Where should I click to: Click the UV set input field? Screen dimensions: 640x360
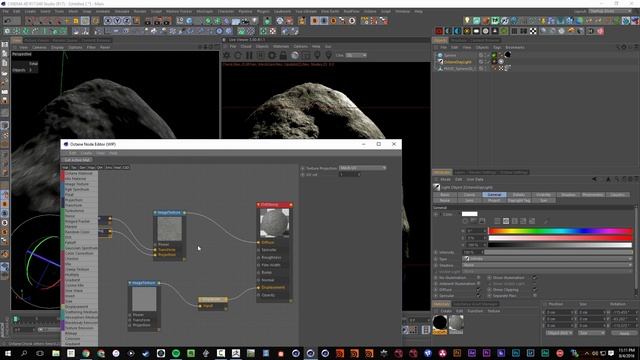pos(349,174)
